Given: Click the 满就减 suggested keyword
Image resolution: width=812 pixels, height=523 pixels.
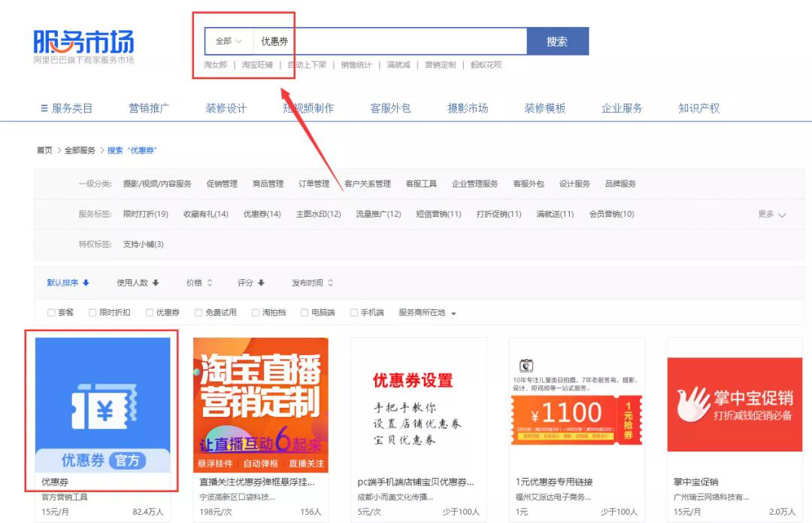Looking at the screenshot, I should [398, 65].
